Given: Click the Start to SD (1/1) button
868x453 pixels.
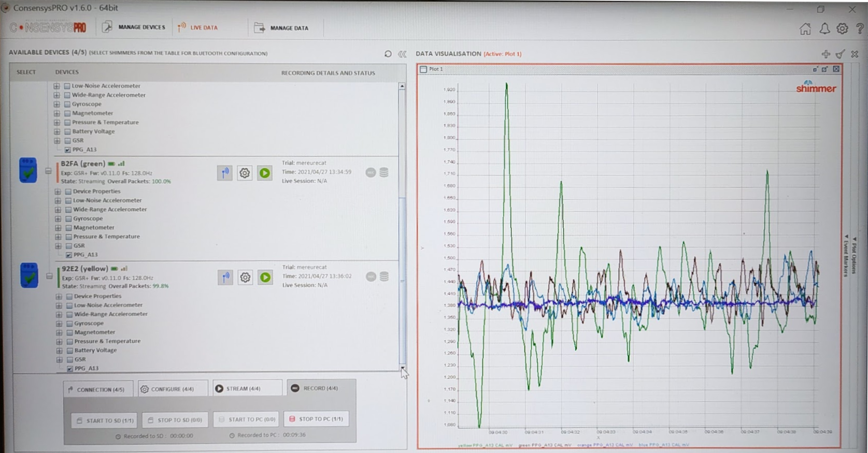Looking at the screenshot, I should pos(105,420).
